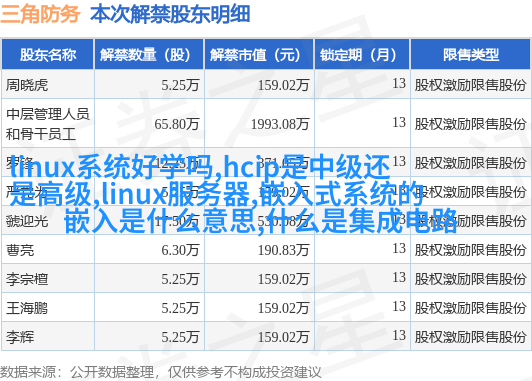The height and width of the screenshot is (381, 532).
Task: Select the 曹亮 shareholder row name
Action: pyautogui.click(x=20, y=250)
